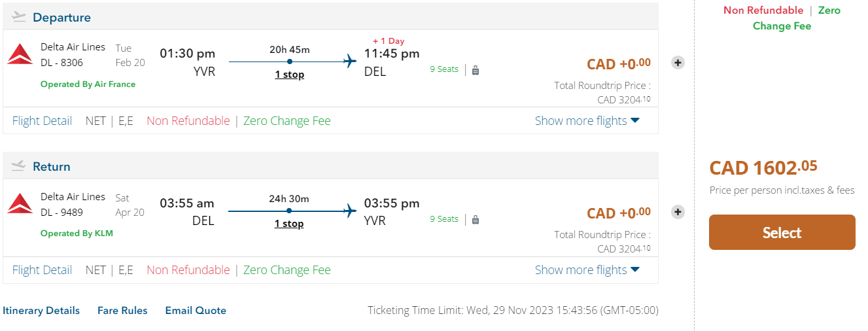Click Email Quote link
This screenshot has width=868, height=331.
(196, 311)
